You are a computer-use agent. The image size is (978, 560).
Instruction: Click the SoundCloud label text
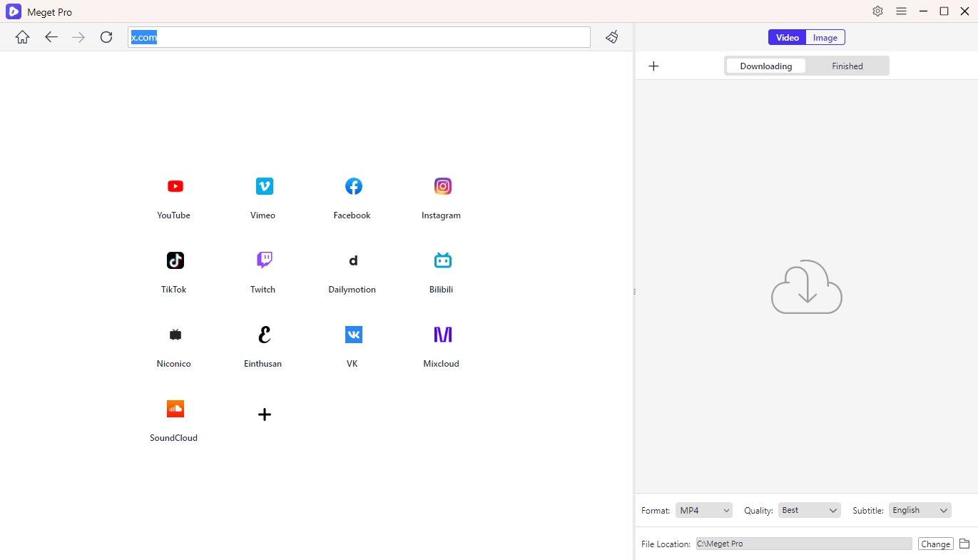tap(173, 438)
